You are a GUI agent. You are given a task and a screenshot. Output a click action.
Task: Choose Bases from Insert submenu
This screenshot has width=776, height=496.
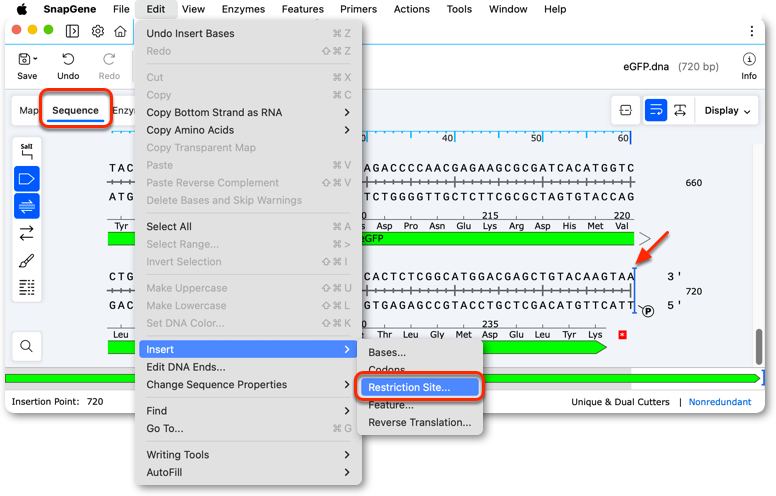[x=420, y=352]
